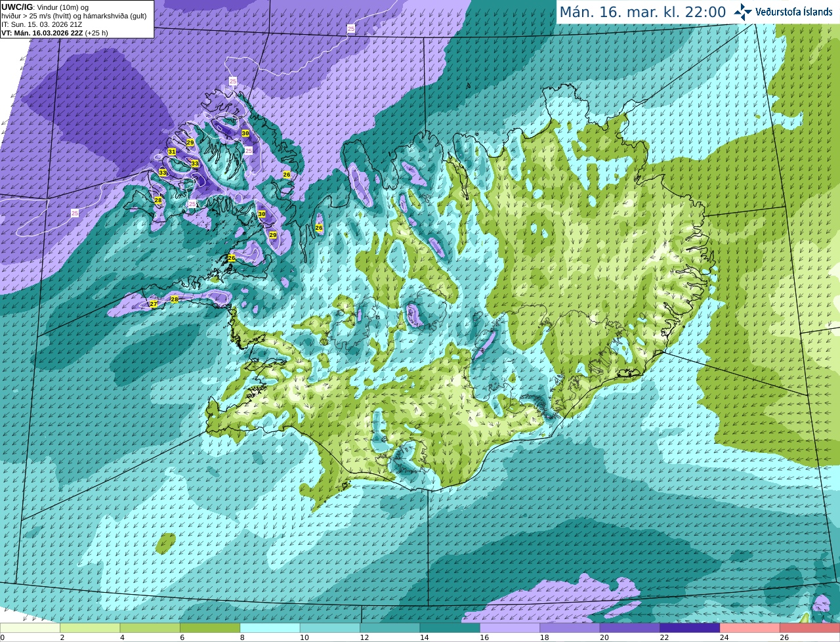Pick the 18–20 m/s color swatch
This screenshot has width=840, height=642.
(570, 628)
